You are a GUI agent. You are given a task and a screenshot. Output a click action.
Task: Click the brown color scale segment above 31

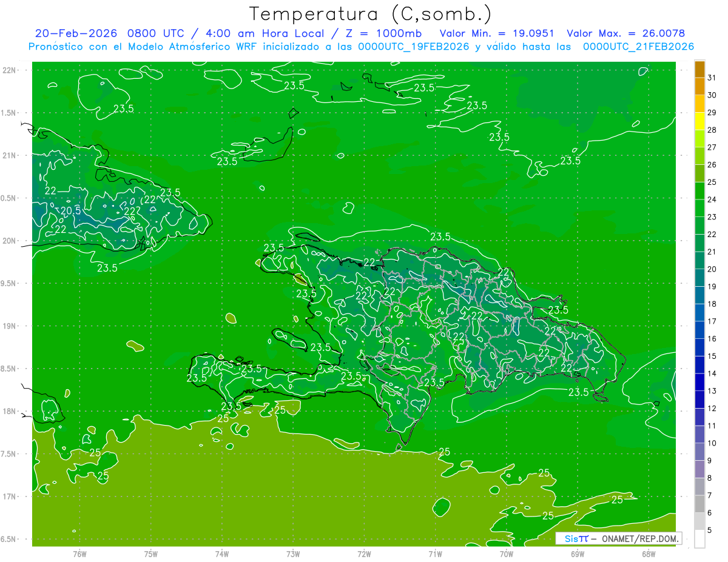[x=699, y=69]
